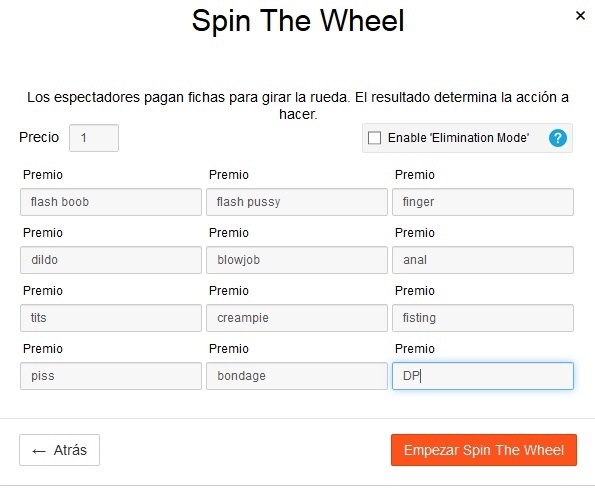Click the Premio label above DP field
This screenshot has height=495, width=595.
[415, 349]
